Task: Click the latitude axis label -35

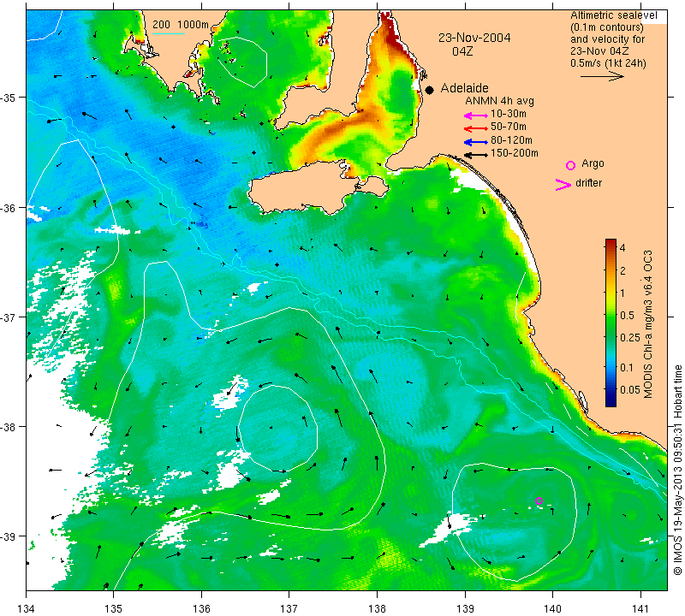Action: [8, 98]
